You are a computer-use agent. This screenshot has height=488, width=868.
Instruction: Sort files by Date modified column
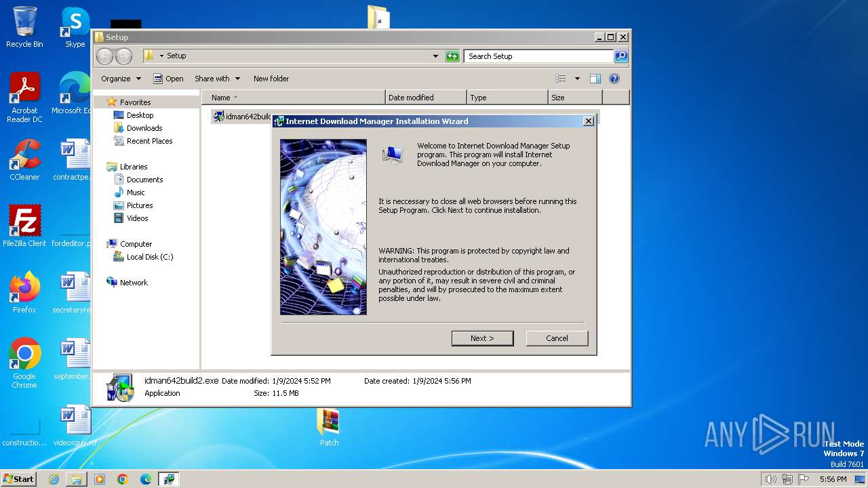point(426,98)
